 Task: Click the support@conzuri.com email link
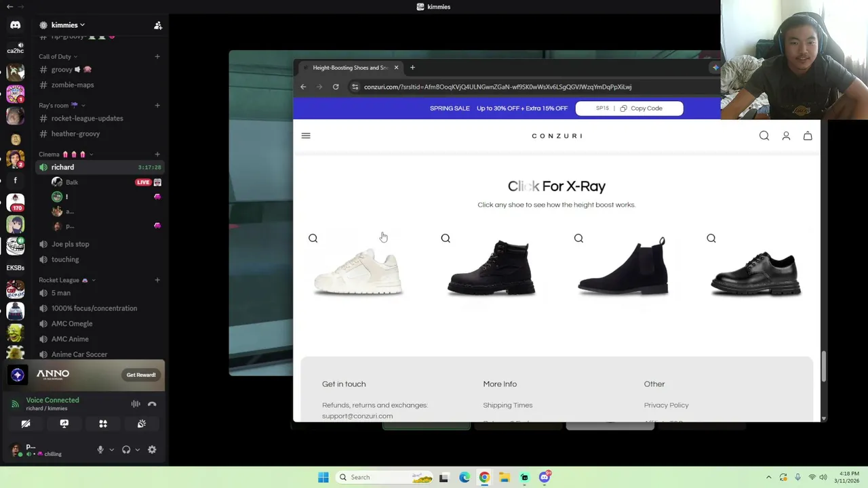coord(357,416)
